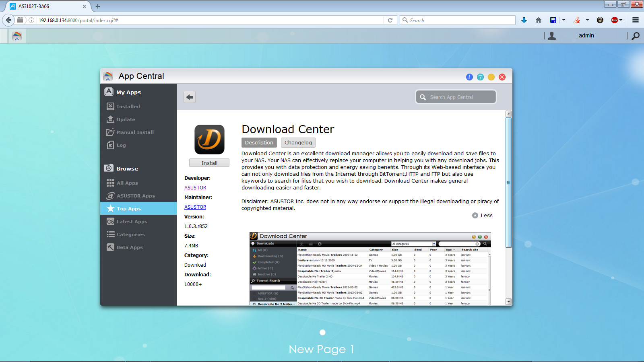Screen dimensions: 644x362
Task: Click the scrollbar down arrow
Action: click(x=509, y=302)
